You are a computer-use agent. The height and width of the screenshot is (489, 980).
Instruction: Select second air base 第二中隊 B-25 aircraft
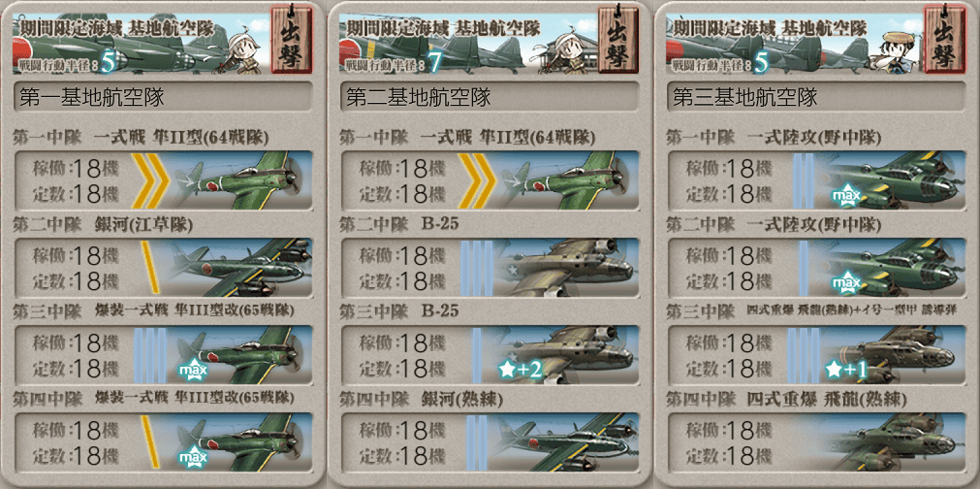pyautogui.click(x=567, y=267)
